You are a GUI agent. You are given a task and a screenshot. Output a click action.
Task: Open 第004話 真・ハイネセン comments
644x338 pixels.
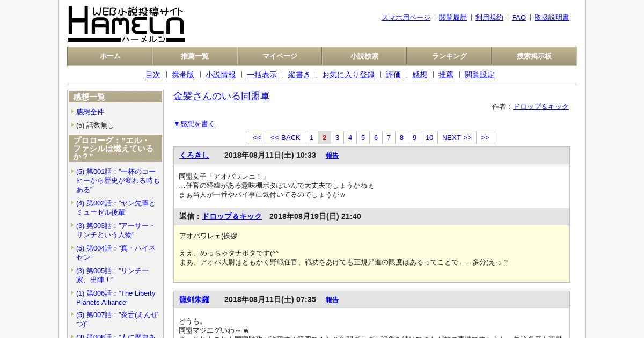click(116, 253)
